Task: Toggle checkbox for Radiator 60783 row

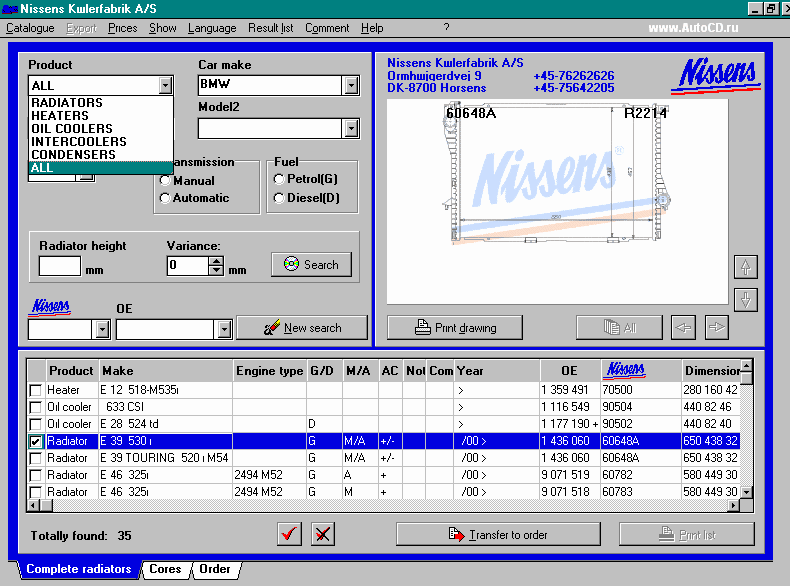Action: pos(35,492)
